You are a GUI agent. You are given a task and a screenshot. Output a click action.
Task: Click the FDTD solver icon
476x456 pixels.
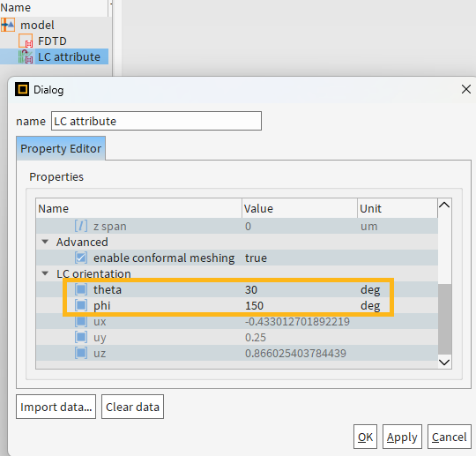(x=26, y=41)
